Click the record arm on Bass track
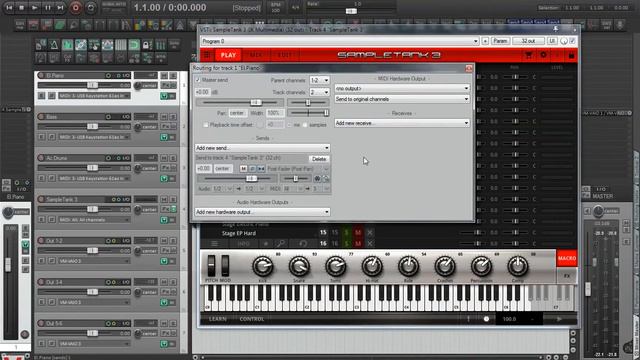Screen dimensions: 640x360 (41, 117)
